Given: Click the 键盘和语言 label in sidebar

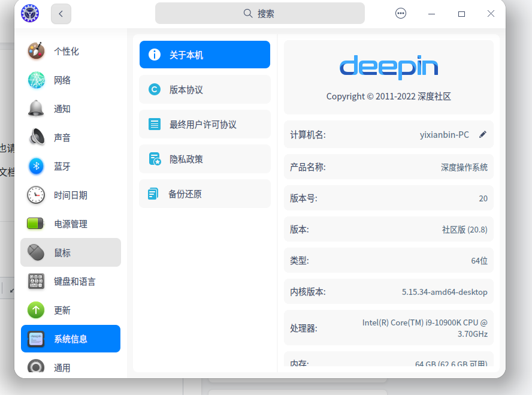Looking at the screenshot, I should click(75, 281).
